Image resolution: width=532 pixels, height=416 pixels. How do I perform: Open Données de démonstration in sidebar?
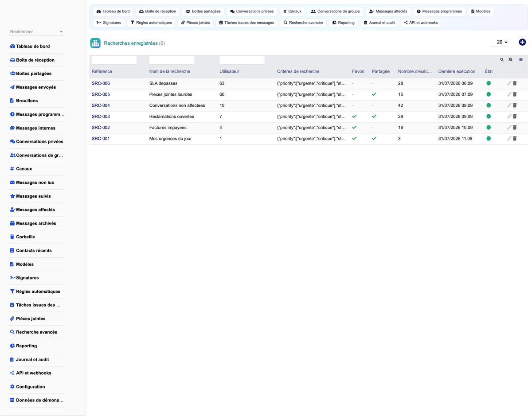tap(36, 400)
